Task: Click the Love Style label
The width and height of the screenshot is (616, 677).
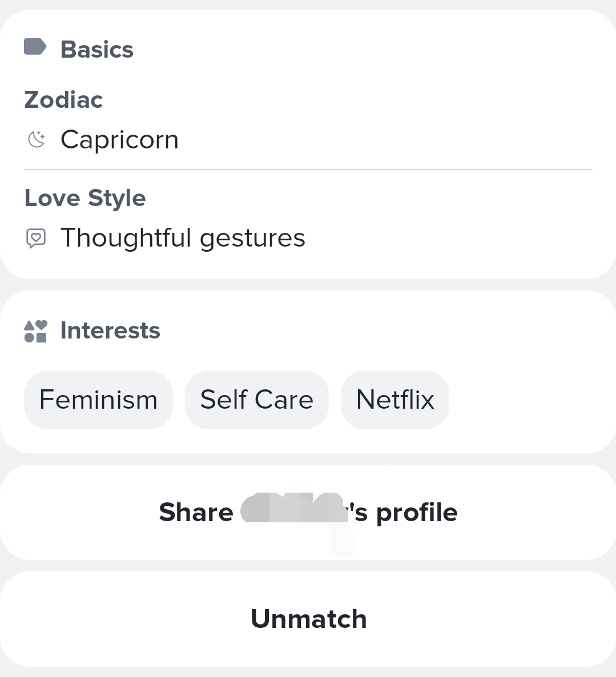Action: 85,198
